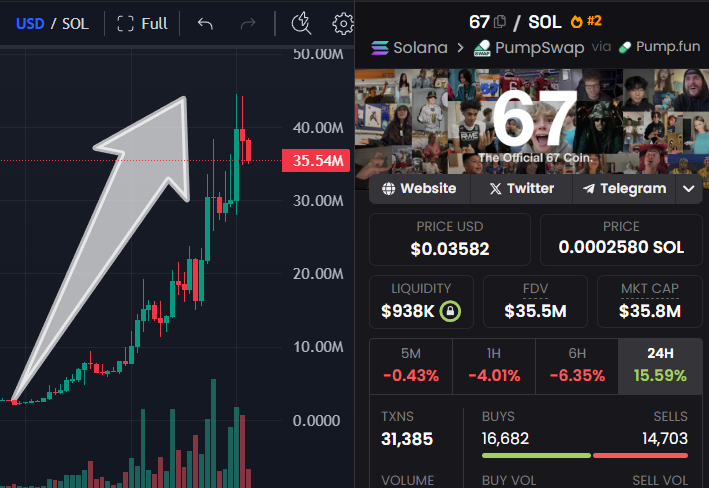
Task: Click the green buys ratio bar
Action: (536, 455)
